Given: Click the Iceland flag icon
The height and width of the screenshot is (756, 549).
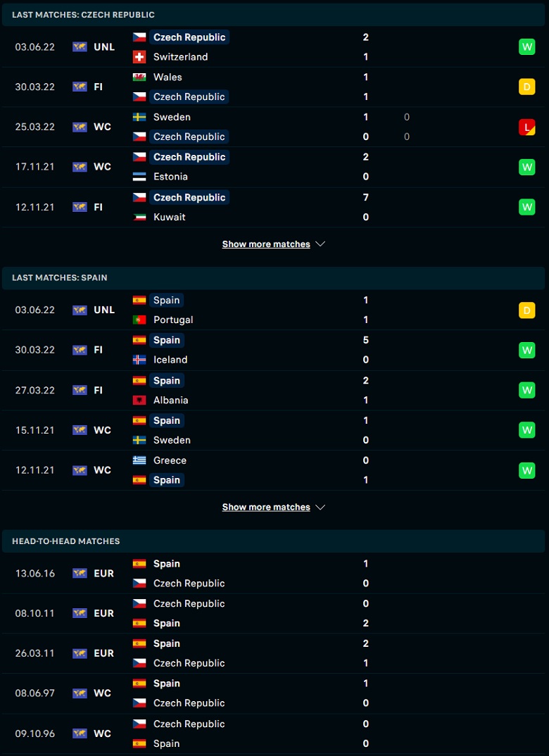Looking at the screenshot, I should pyautogui.click(x=139, y=360).
